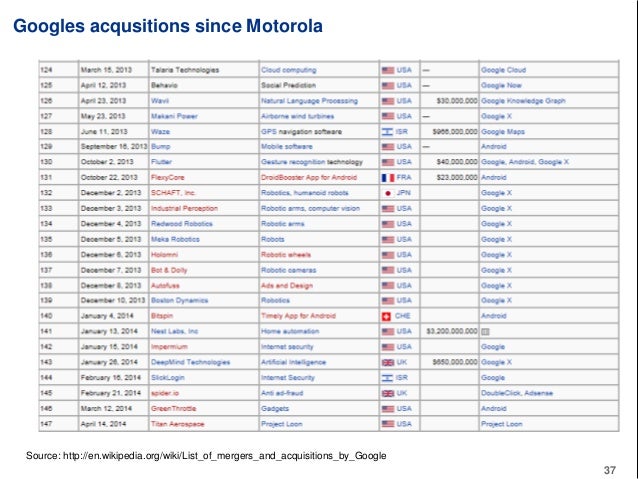Open the Natural Language Processing link
638x479 pixels.
(310, 101)
